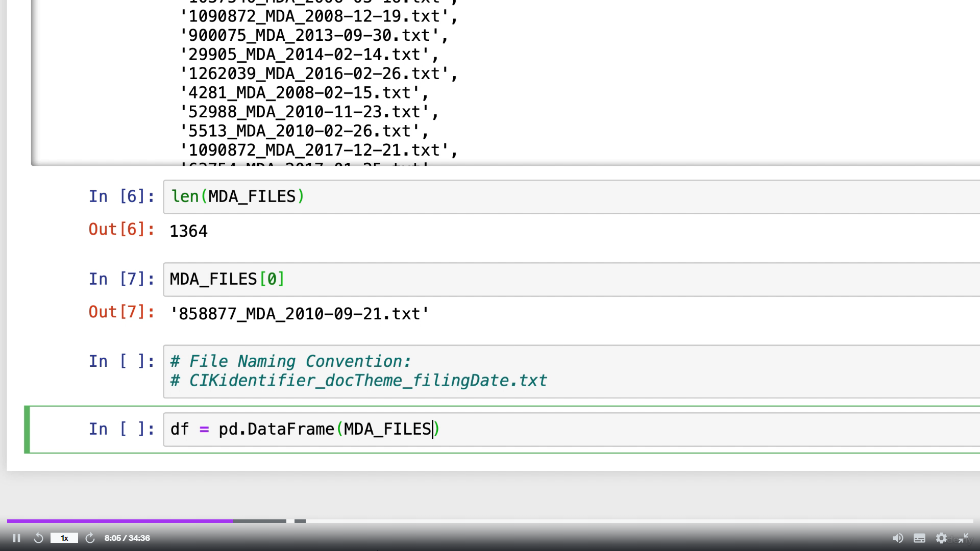The image size is (980, 551).
Task: Click the skip forward icon
Action: point(90,538)
